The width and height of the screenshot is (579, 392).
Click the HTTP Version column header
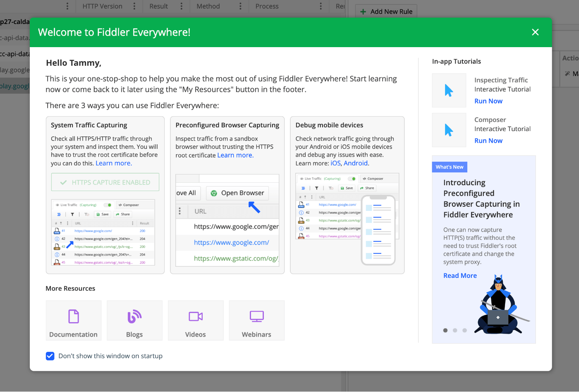(x=102, y=6)
